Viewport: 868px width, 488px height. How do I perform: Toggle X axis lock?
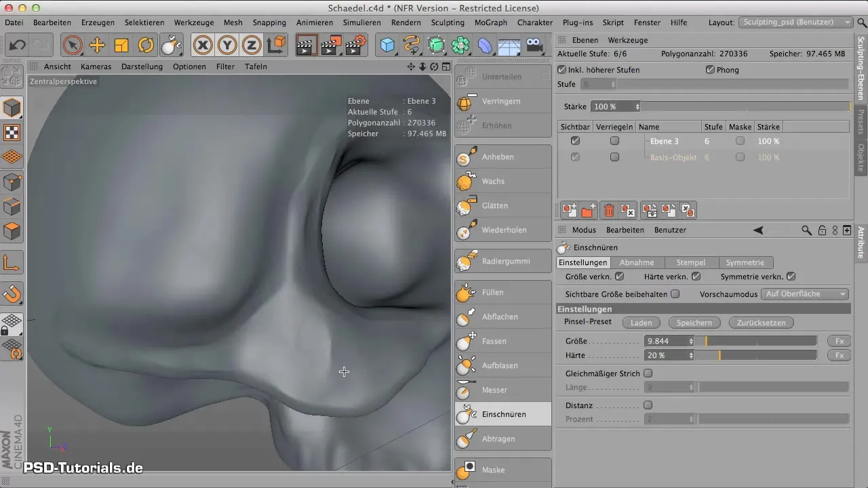[x=203, y=45]
